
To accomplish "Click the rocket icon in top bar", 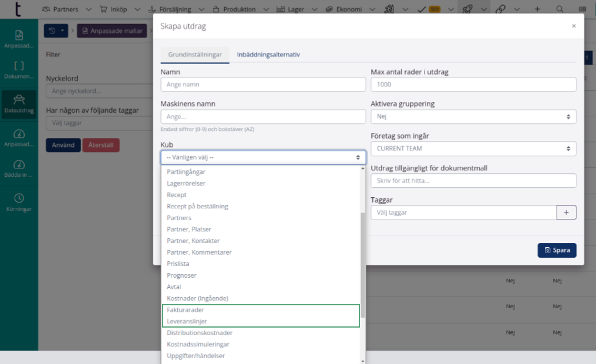I will point(467,9).
